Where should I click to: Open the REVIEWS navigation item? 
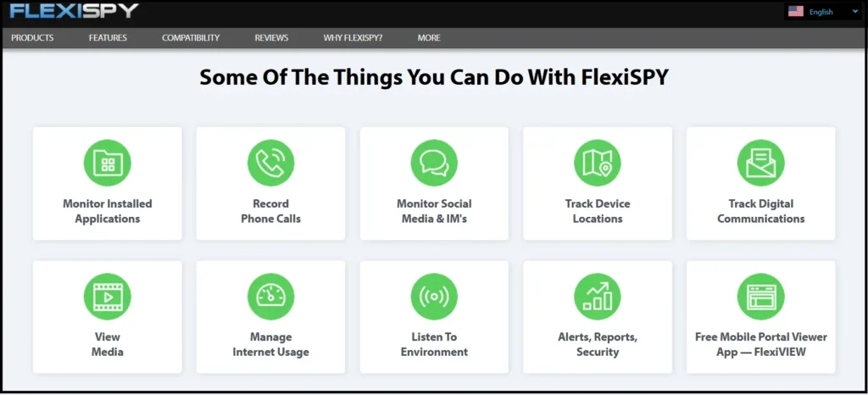[271, 38]
